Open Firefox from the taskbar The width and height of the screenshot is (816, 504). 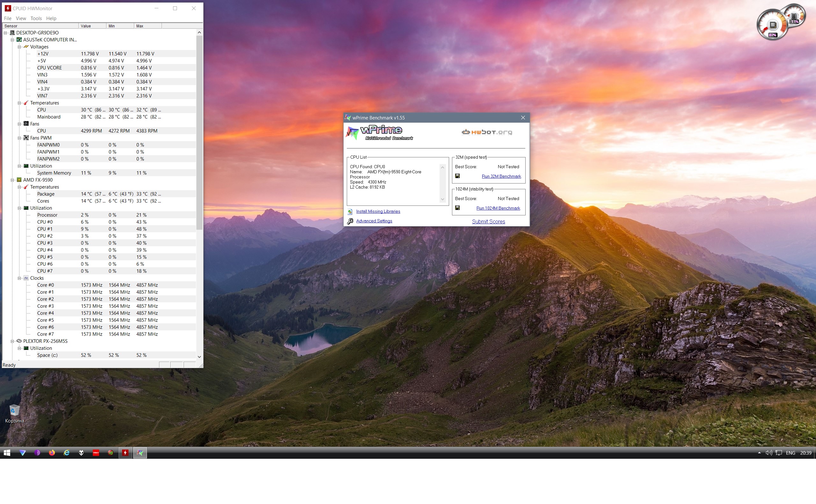52,453
